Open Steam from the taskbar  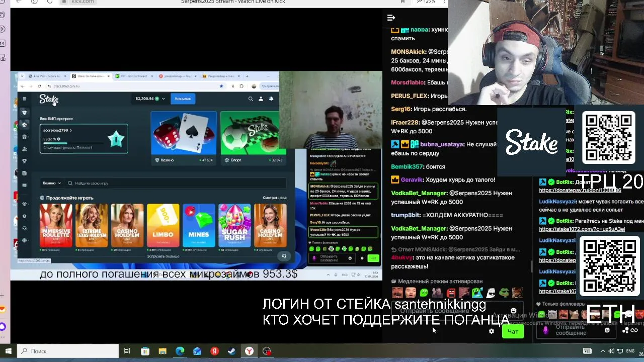point(232,351)
